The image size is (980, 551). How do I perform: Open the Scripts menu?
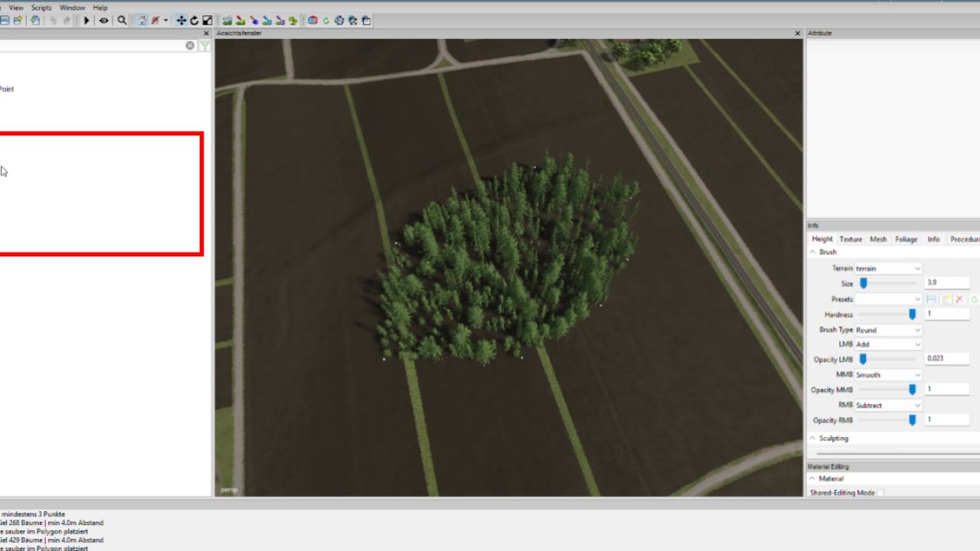pos(41,7)
